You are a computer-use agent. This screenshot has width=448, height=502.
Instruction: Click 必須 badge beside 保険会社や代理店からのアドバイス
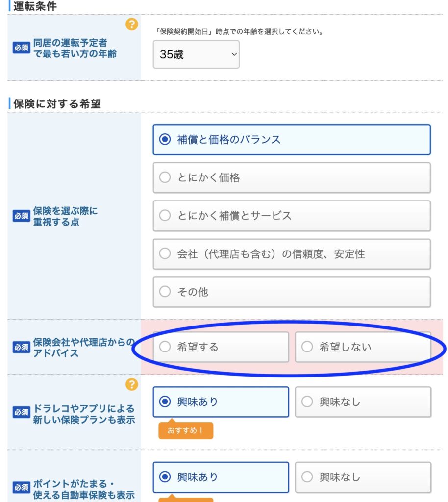(22, 347)
